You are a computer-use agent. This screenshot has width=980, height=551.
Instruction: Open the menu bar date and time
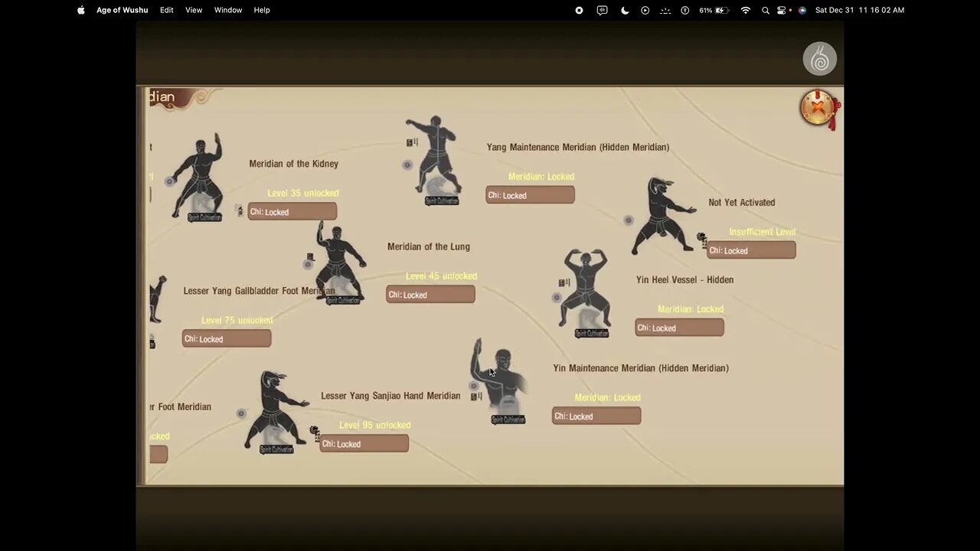(860, 10)
